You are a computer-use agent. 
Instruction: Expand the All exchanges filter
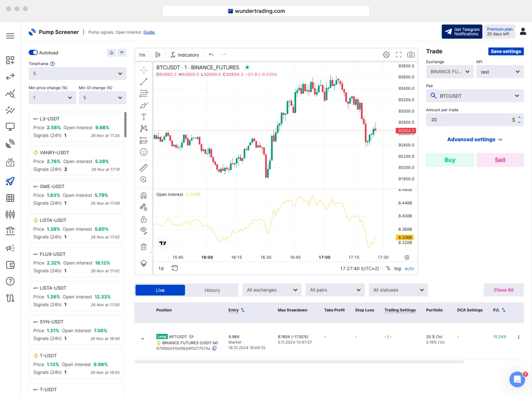(272, 290)
